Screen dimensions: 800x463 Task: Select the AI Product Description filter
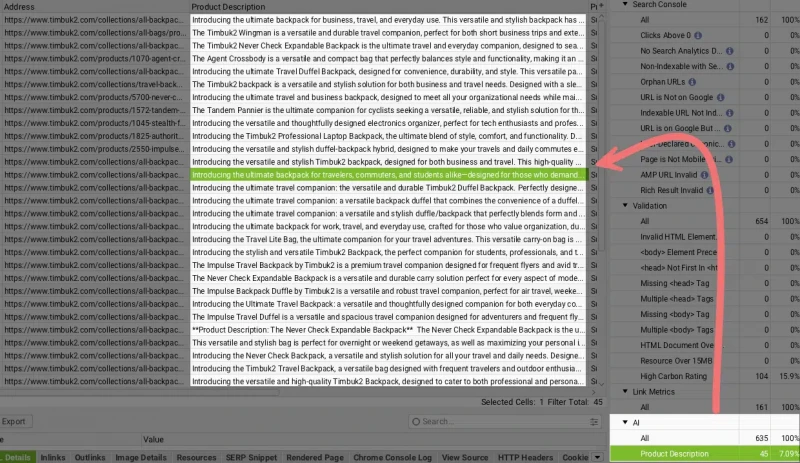pyautogui.click(x=705, y=454)
